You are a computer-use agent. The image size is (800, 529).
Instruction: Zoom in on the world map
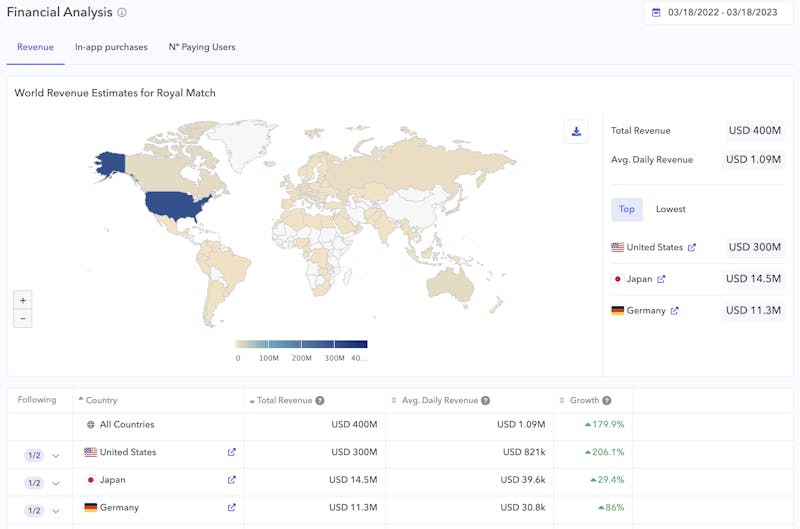[x=23, y=300]
